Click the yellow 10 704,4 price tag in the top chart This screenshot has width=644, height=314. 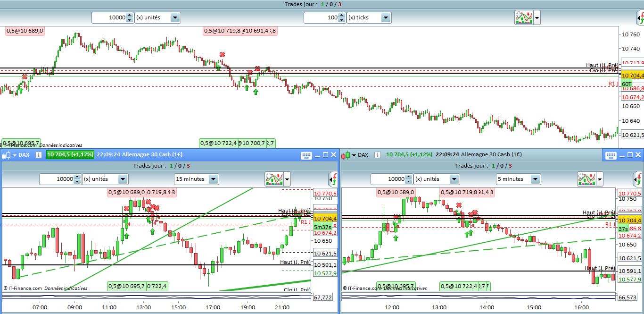[632, 76]
